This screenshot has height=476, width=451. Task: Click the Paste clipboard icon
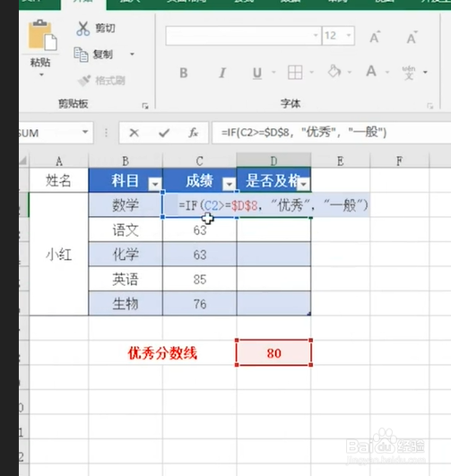(42, 35)
